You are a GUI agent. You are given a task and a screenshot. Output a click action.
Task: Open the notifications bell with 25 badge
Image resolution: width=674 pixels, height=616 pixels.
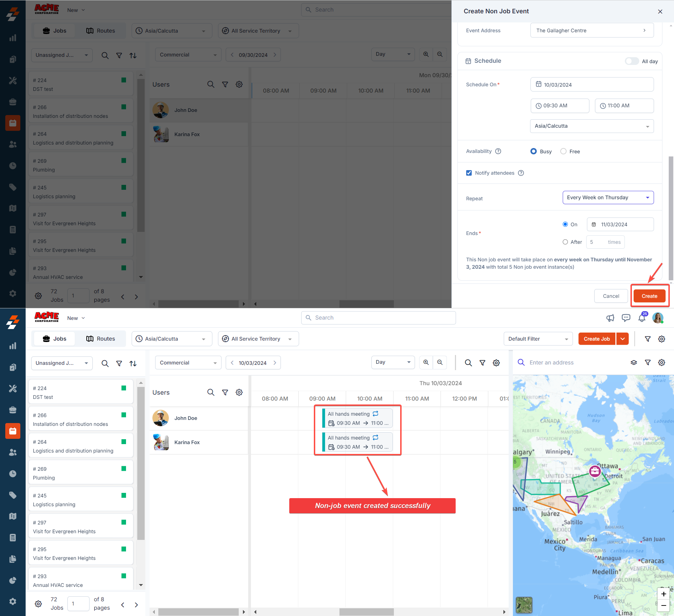pyautogui.click(x=642, y=318)
